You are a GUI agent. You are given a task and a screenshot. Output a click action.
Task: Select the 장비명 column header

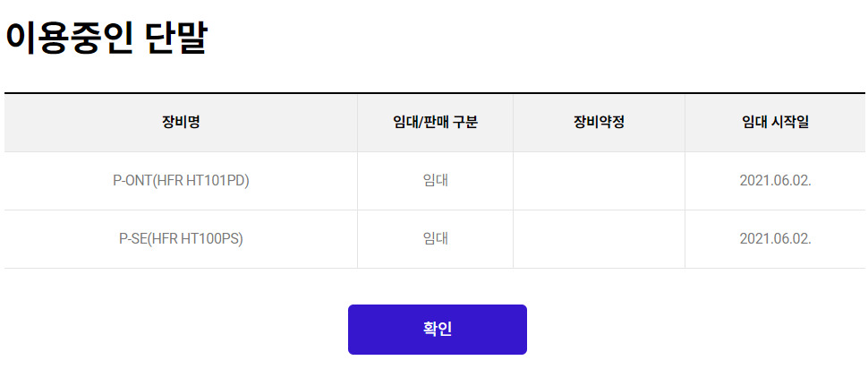coord(181,122)
